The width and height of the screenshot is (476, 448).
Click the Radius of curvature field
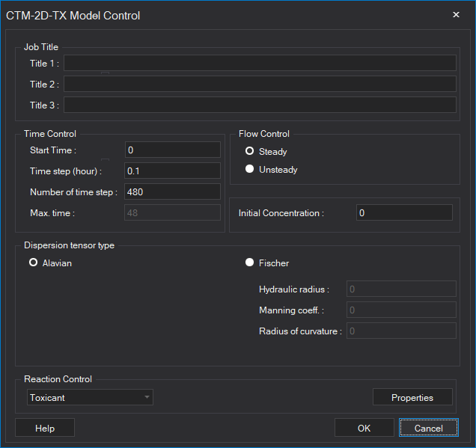tap(401, 331)
